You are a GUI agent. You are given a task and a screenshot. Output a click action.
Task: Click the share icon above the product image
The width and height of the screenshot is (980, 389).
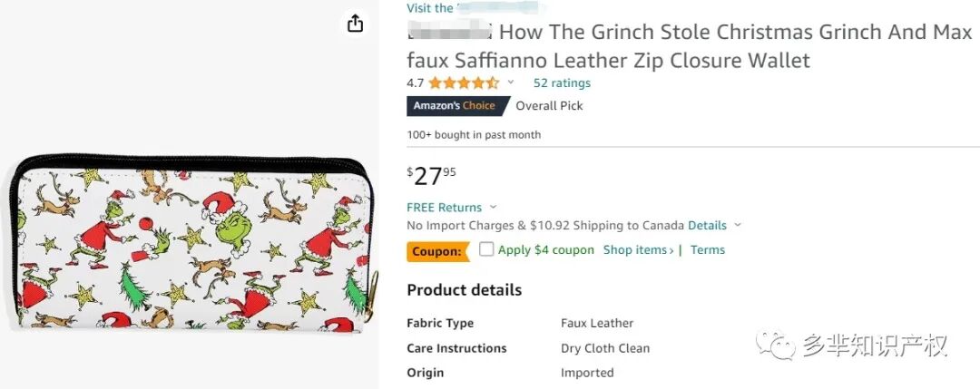[355, 24]
